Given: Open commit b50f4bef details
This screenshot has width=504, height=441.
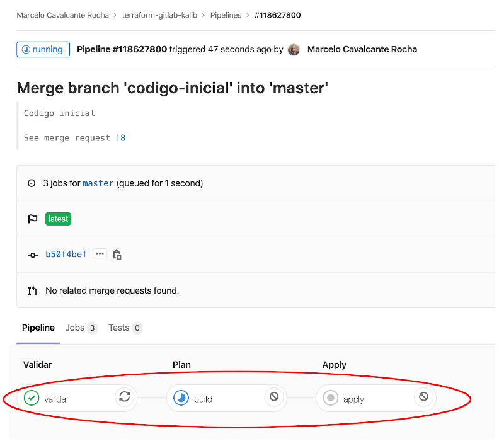Looking at the screenshot, I should [x=66, y=254].
